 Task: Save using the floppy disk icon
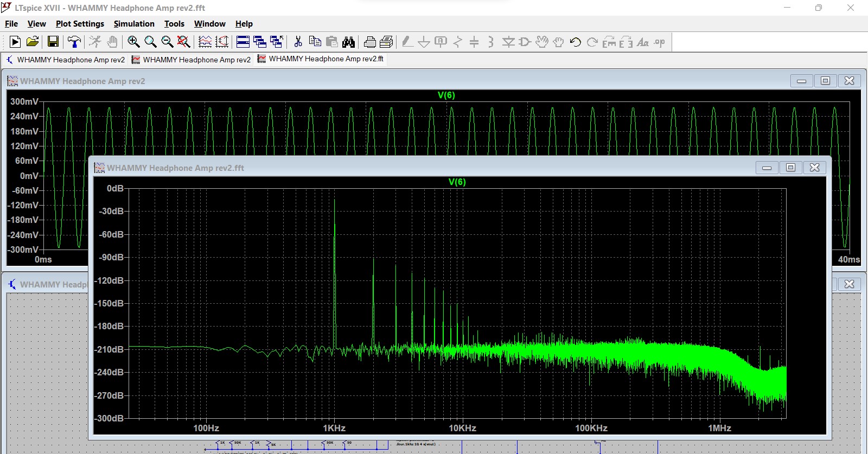pyautogui.click(x=53, y=42)
